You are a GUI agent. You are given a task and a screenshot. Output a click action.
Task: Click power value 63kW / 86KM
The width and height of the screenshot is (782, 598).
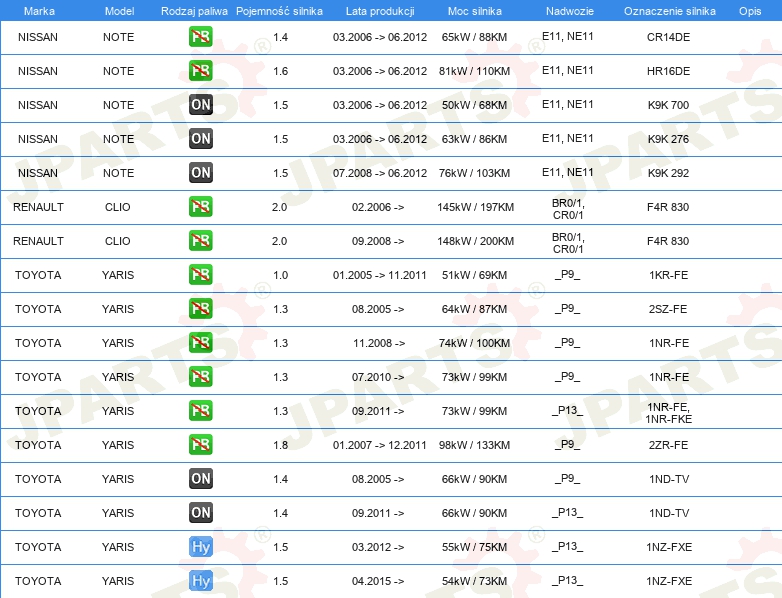(474, 139)
